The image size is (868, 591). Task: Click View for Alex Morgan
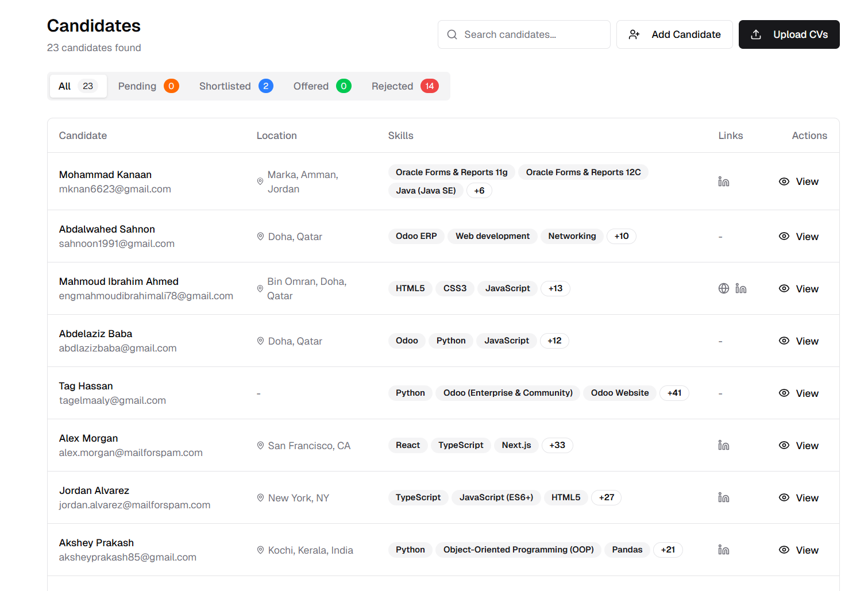[x=807, y=445]
